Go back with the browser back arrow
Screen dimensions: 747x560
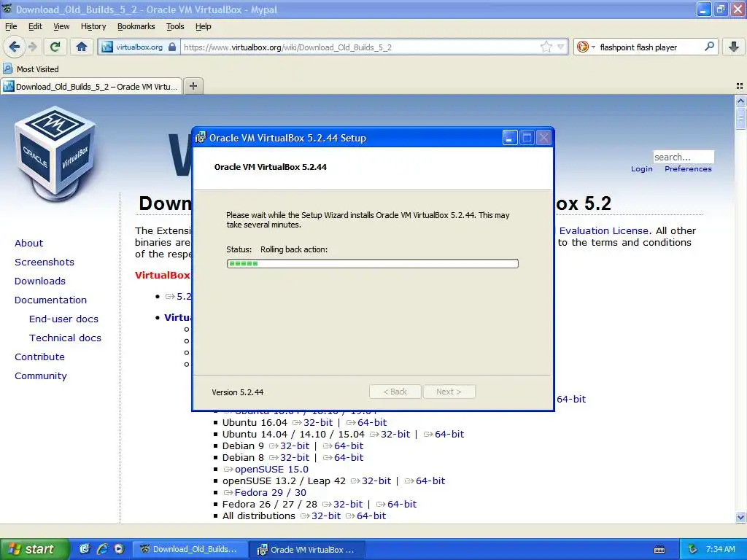(x=15, y=47)
